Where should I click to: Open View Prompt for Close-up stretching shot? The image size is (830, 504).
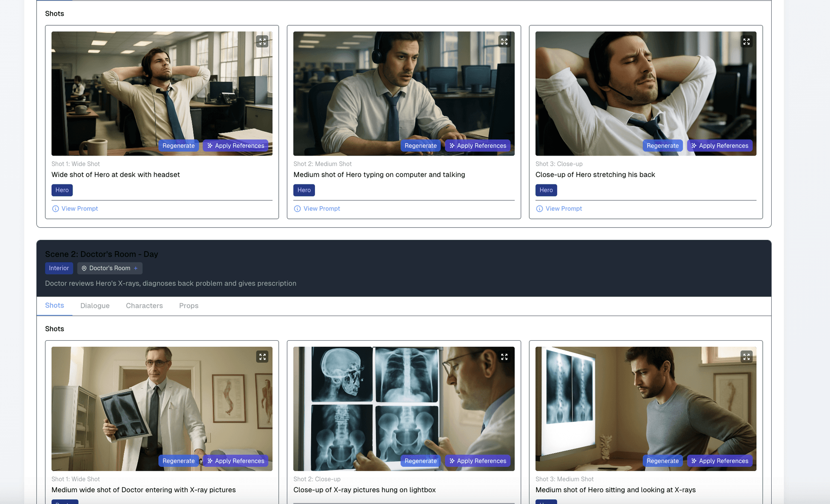[563, 209]
